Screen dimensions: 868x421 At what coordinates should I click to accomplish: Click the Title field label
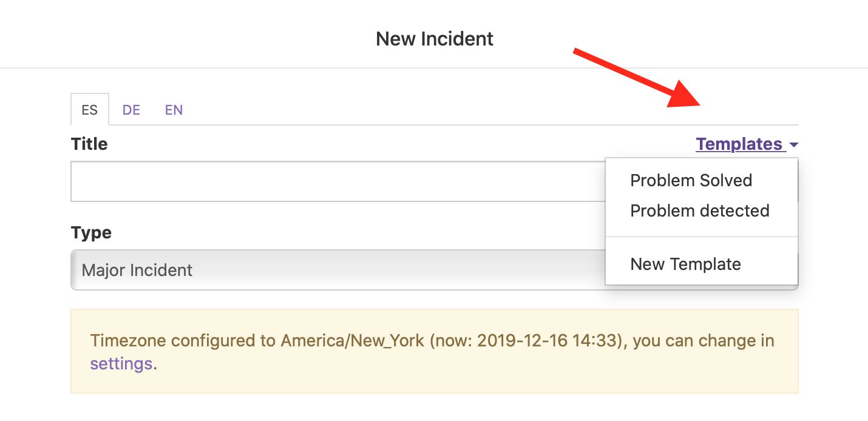[89, 144]
